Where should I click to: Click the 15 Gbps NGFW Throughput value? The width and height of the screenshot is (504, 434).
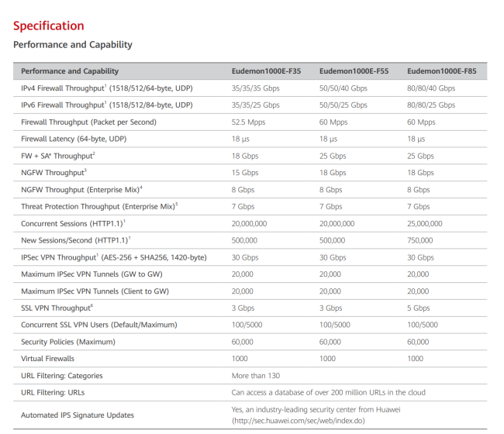(x=243, y=173)
